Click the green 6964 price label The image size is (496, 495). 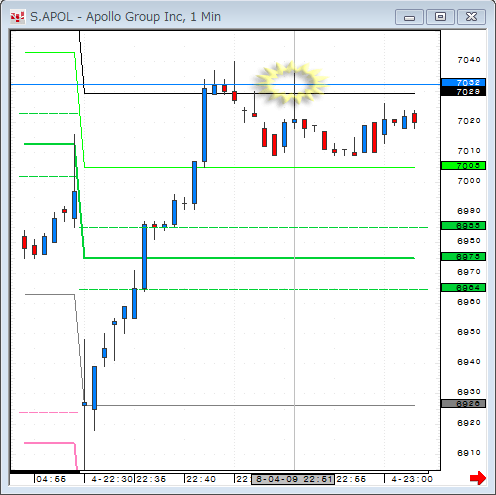click(x=463, y=288)
